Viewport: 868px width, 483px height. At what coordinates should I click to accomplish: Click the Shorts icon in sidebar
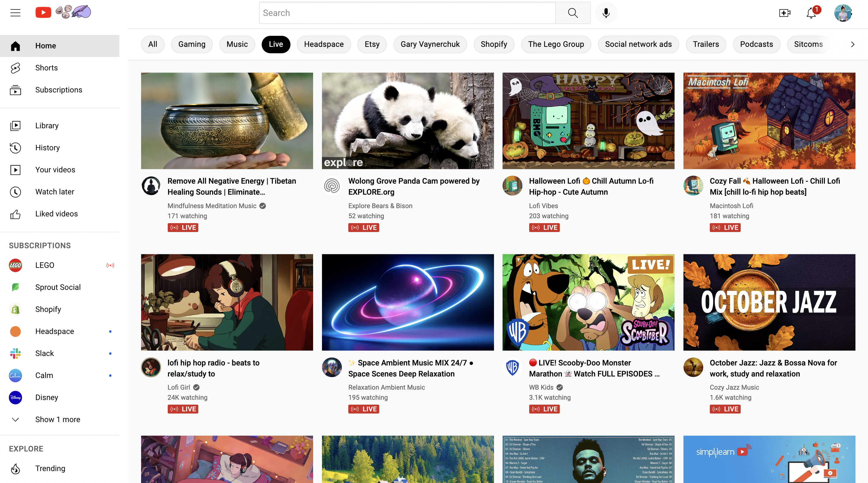click(x=16, y=67)
